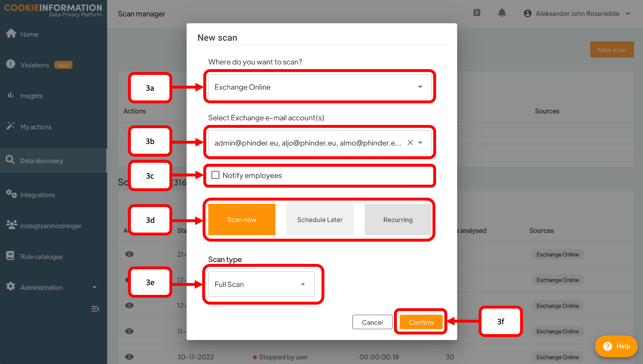Open the clipboard tasks icon in header
Screen dimensions: 643x364
tap(476, 13)
